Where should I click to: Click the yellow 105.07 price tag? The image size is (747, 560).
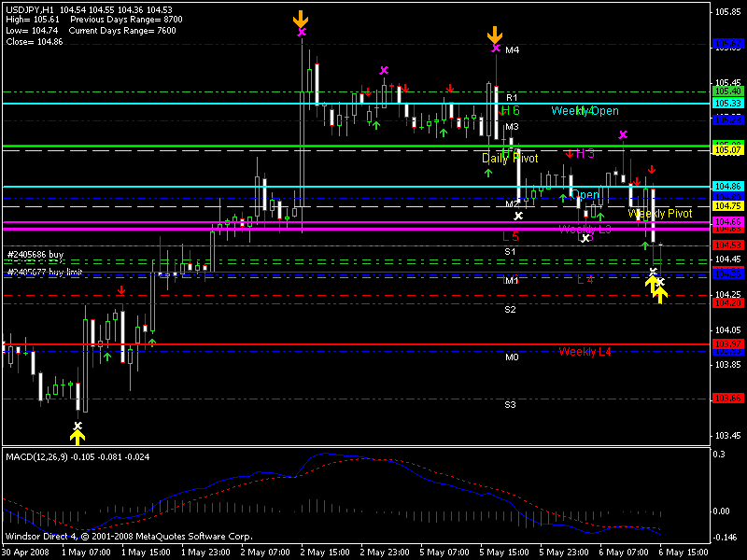click(727, 149)
